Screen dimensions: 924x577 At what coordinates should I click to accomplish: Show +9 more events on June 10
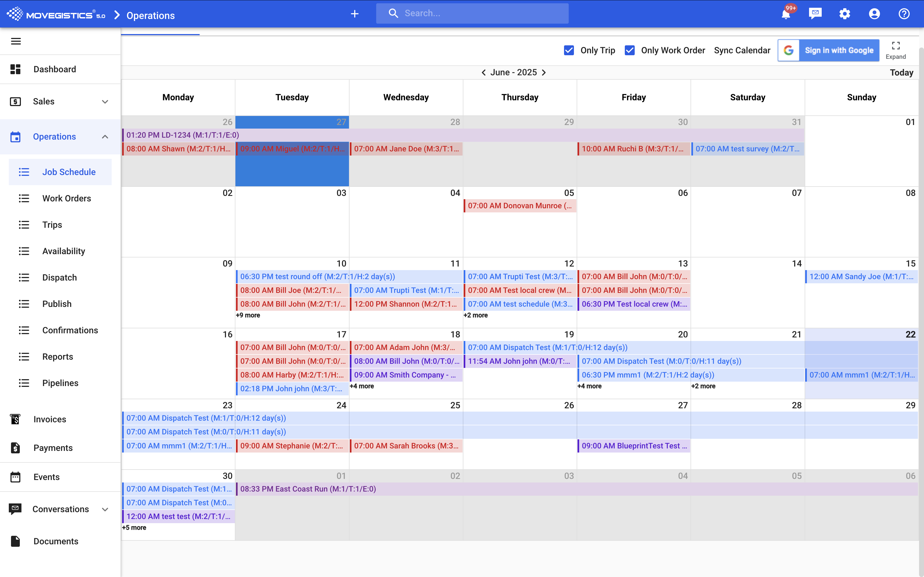(248, 315)
